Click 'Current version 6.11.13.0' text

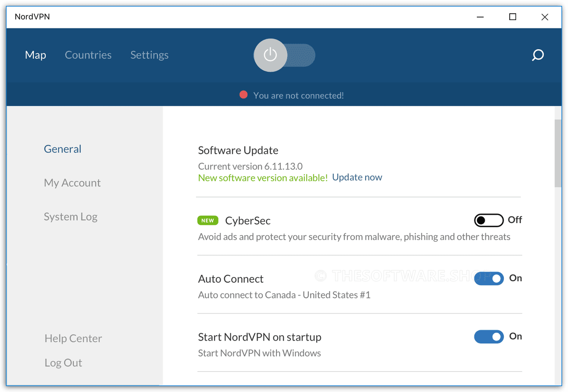(250, 166)
